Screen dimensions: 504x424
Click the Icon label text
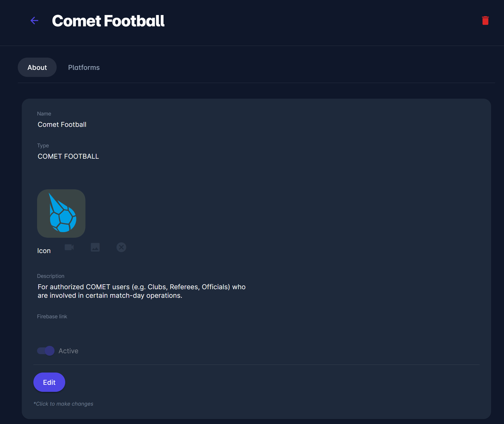coord(44,251)
